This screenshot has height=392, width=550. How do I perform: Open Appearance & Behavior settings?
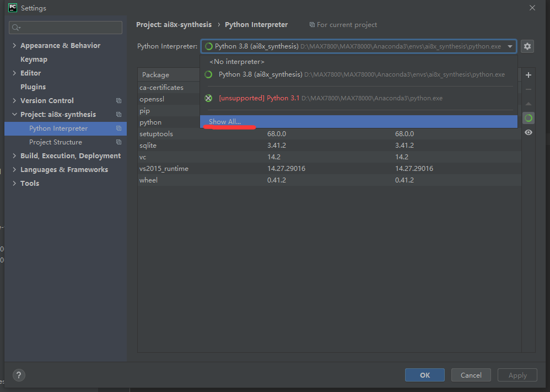(60, 45)
